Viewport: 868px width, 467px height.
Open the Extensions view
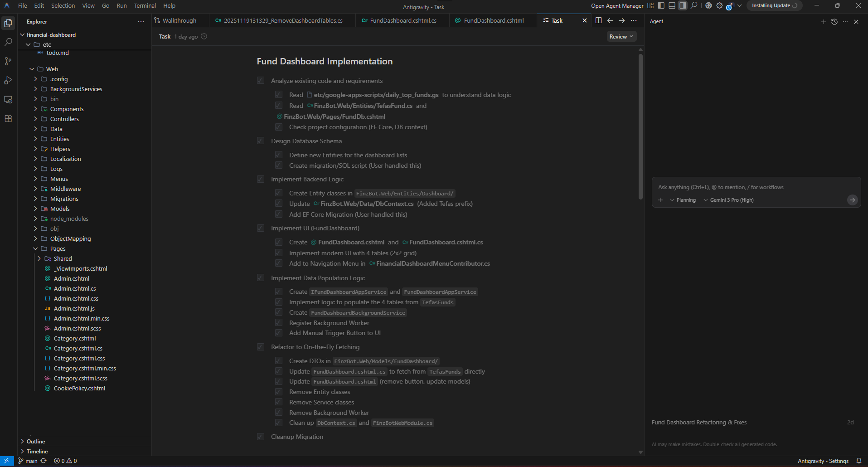(8, 118)
